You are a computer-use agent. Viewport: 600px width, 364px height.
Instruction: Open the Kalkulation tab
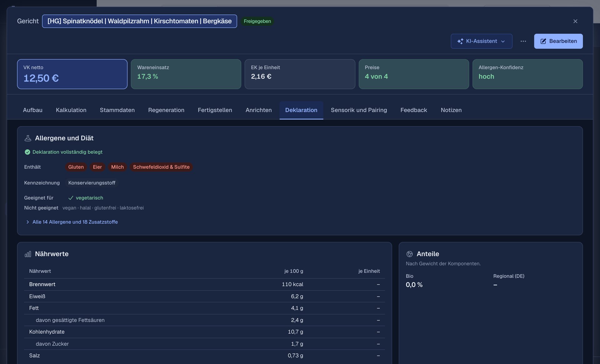tap(71, 110)
